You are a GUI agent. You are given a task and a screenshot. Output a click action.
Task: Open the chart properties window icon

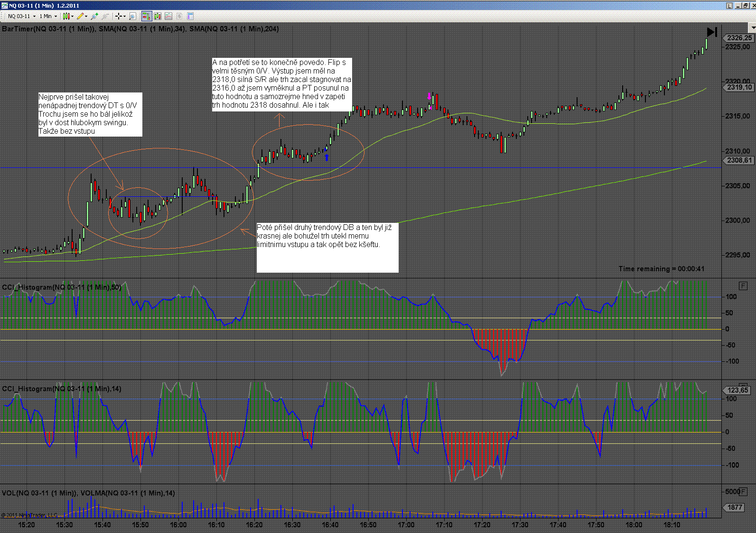click(190, 16)
